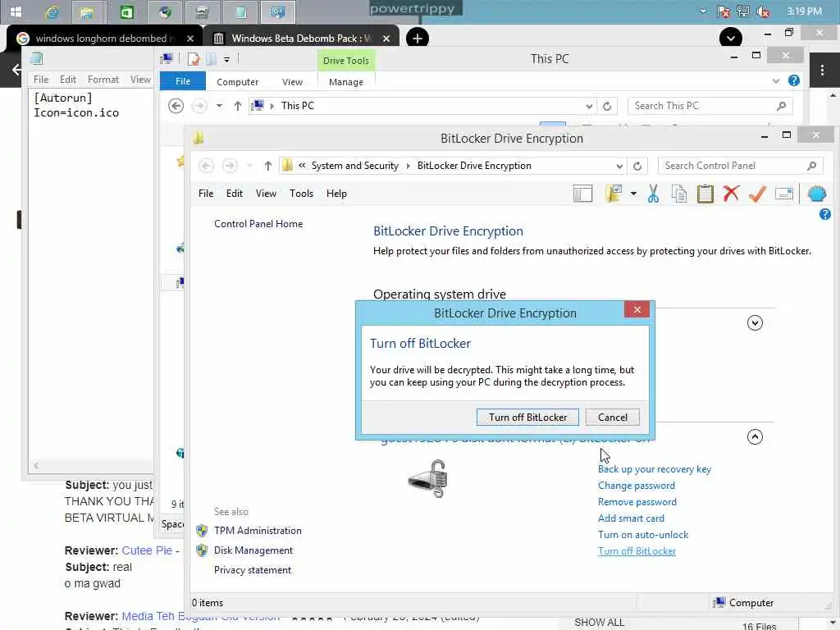Click the folder options toolbar icon
This screenshot has width=840, height=630.
coord(614,194)
